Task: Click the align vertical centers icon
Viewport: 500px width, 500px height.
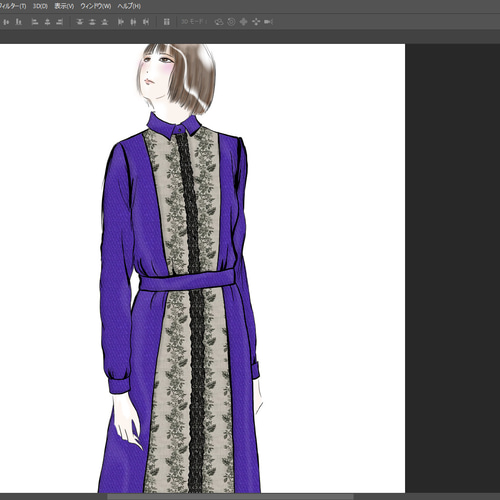Action: tap(6, 22)
